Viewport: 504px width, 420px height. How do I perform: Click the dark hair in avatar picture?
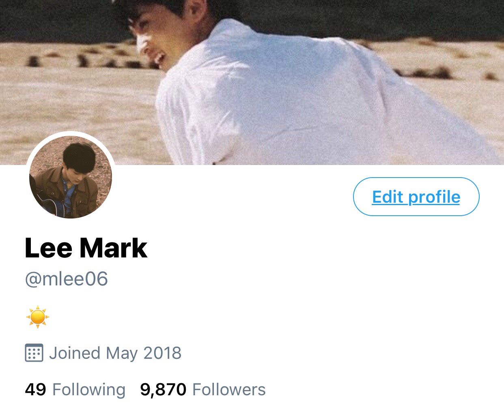tap(80, 157)
